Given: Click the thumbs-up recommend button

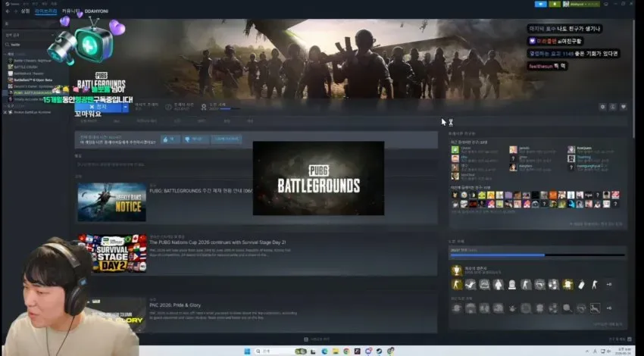Looking at the screenshot, I should tap(170, 139).
